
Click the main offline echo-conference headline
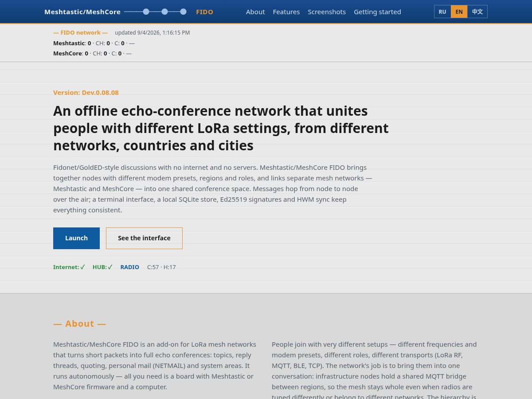[x=221, y=128]
